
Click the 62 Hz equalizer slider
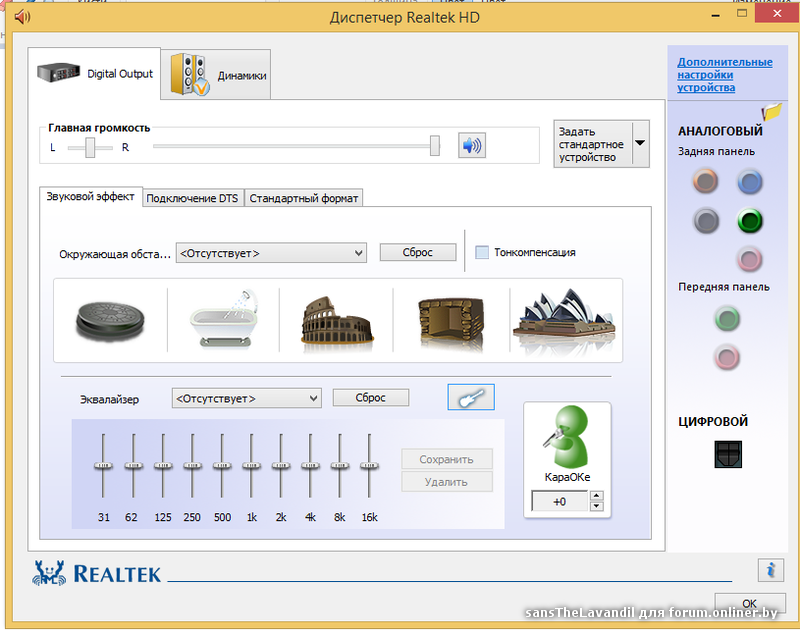133,466
